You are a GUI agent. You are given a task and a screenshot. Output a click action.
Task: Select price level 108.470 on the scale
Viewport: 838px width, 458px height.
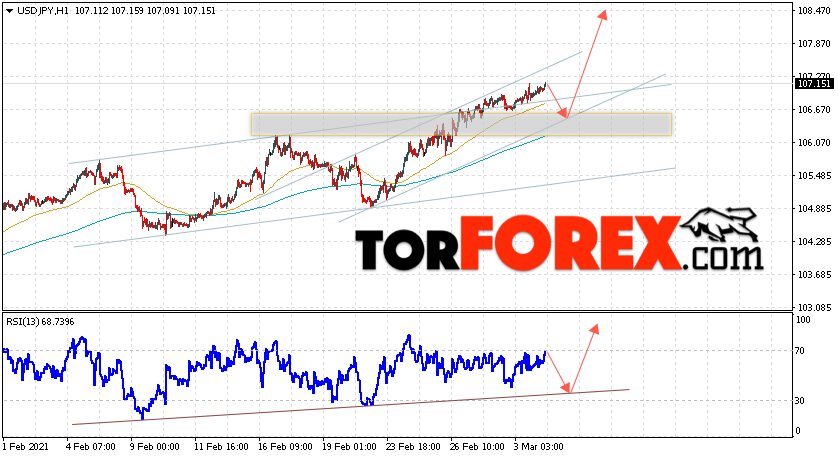pos(814,11)
